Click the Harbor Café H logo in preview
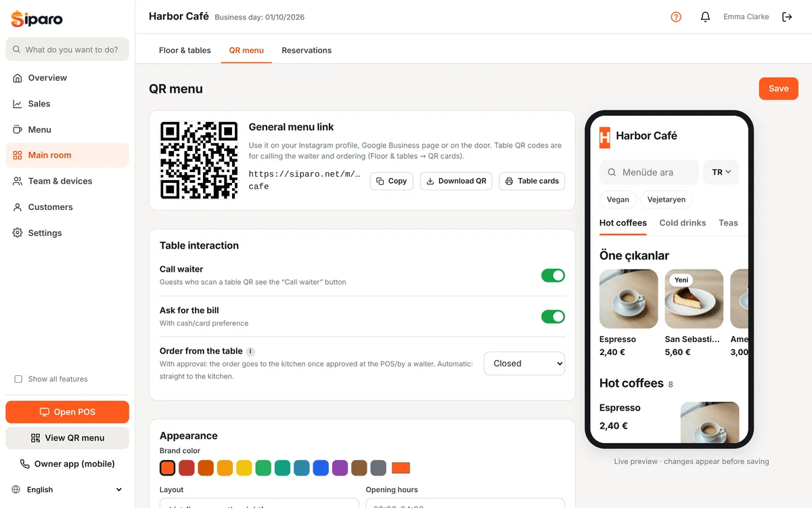This screenshot has height=508, width=812. (605, 137)
